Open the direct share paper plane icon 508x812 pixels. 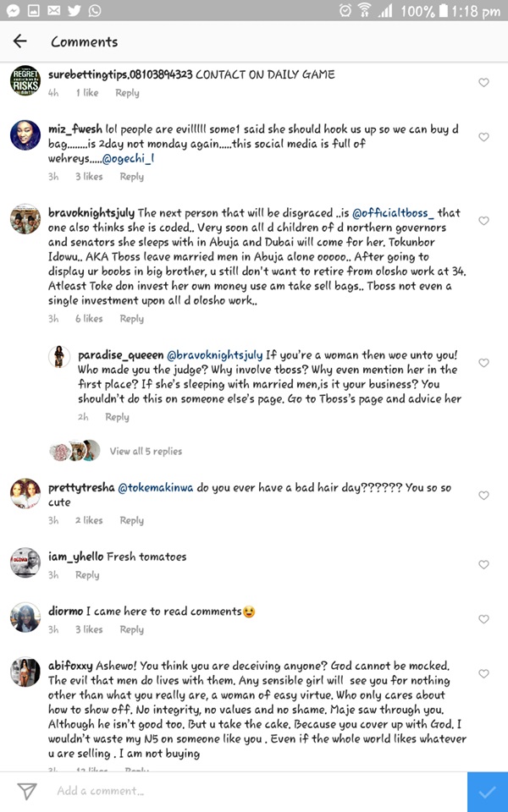[26, 791]
